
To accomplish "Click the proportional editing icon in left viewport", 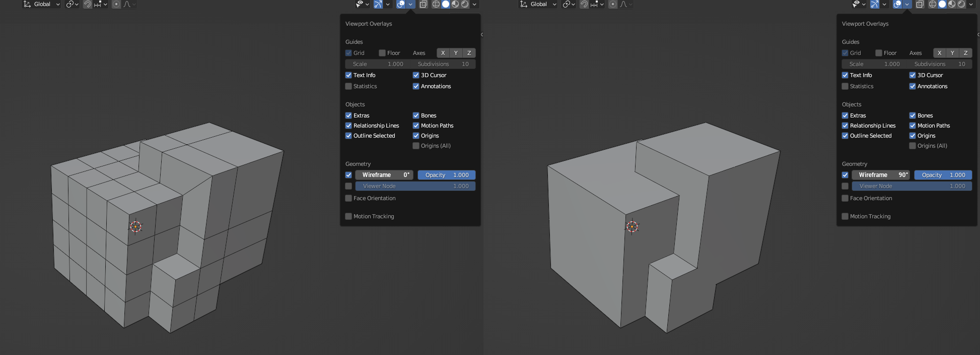I will point(116,4).
